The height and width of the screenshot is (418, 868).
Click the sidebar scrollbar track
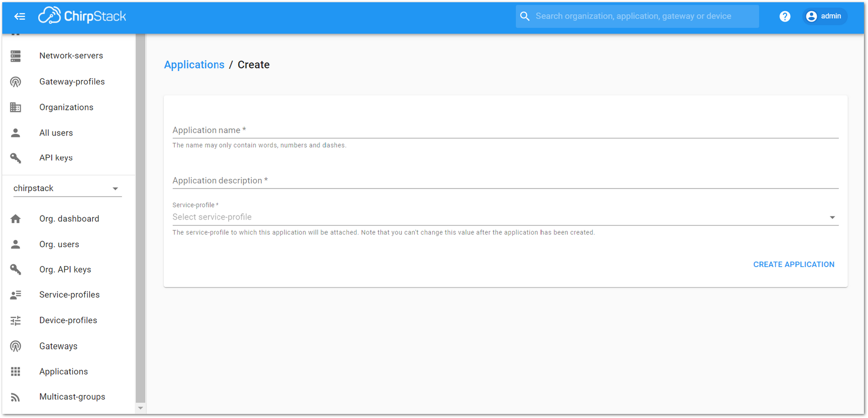point(141,218)
